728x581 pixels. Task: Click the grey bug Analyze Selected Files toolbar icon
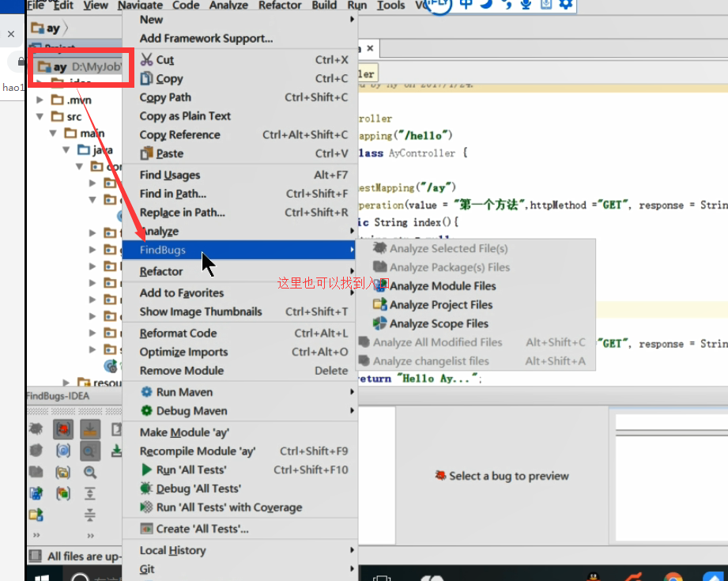click(36, 428)
